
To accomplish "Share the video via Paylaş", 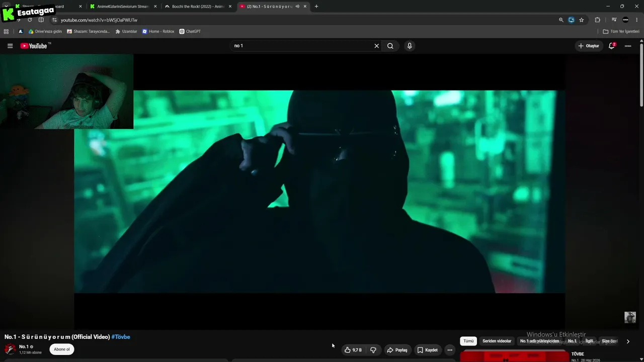I will tap(397, 350).
